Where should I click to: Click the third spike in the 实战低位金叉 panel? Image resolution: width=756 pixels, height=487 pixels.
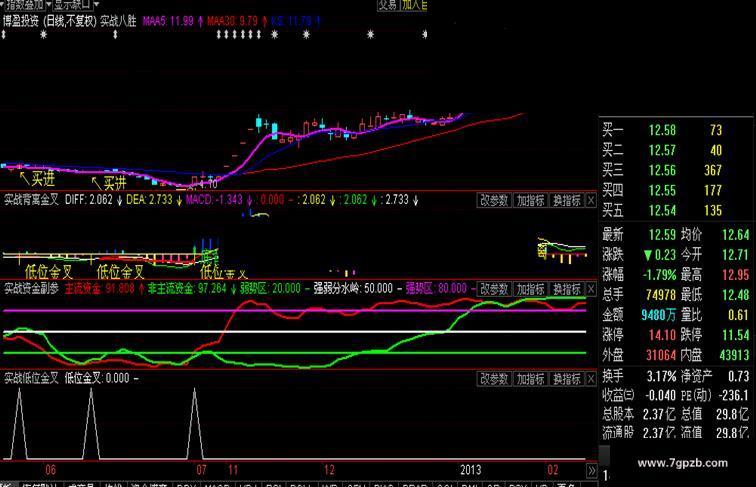pyautogui.click(x=195, y=422)
